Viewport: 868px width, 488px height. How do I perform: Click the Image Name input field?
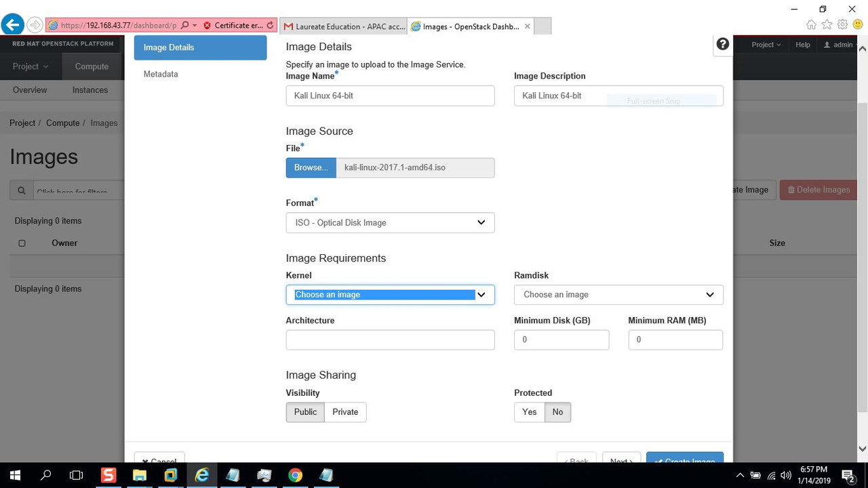[x=390, y=96]
